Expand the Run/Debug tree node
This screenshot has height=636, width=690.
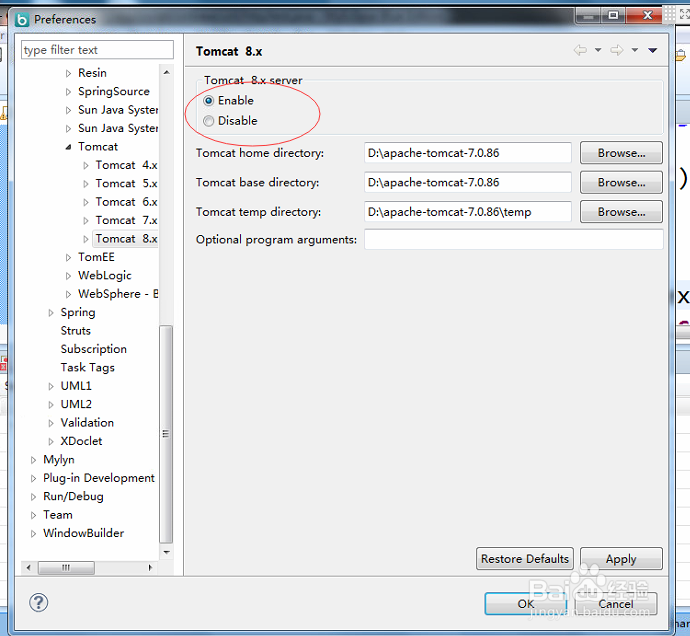[33, 497]
